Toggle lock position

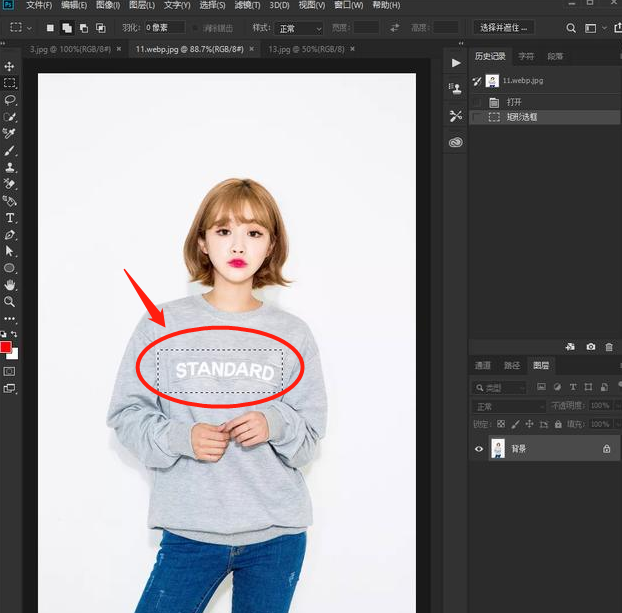click(x=530, y=424)
